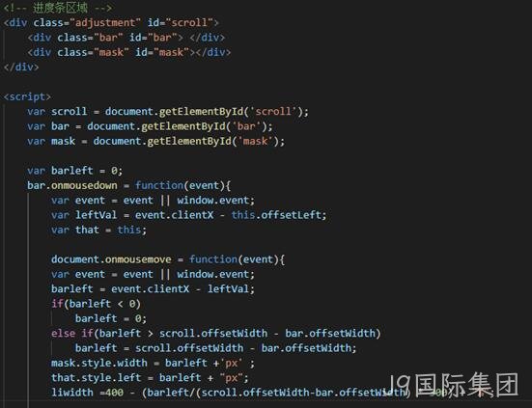This screenshot has height=408, width=532.
Task: Click the 'else if' keyword
Action: [71, 333]
